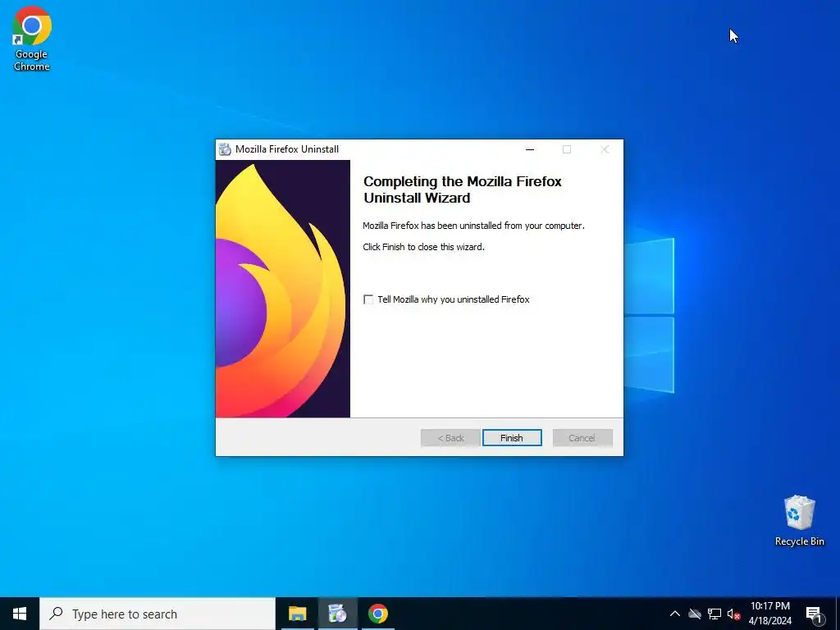Viewport: 840px width, 630px height.
Task: Minimize the Mozilla Firefox Uninstall window
Action: click(530, 149)
